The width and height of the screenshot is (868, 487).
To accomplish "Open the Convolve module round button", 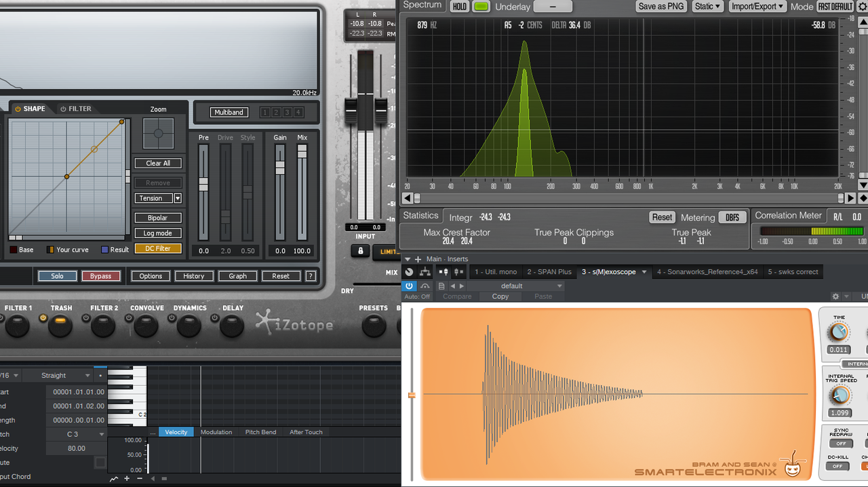I will tap(146, 326).
